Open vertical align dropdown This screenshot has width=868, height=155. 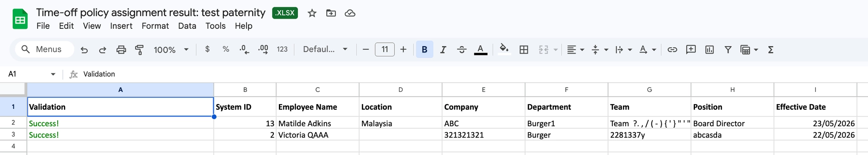(x=600, y=50)
